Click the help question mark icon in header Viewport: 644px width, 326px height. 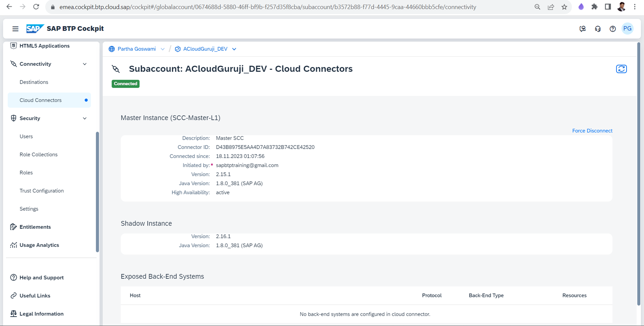tap(612, 29)
